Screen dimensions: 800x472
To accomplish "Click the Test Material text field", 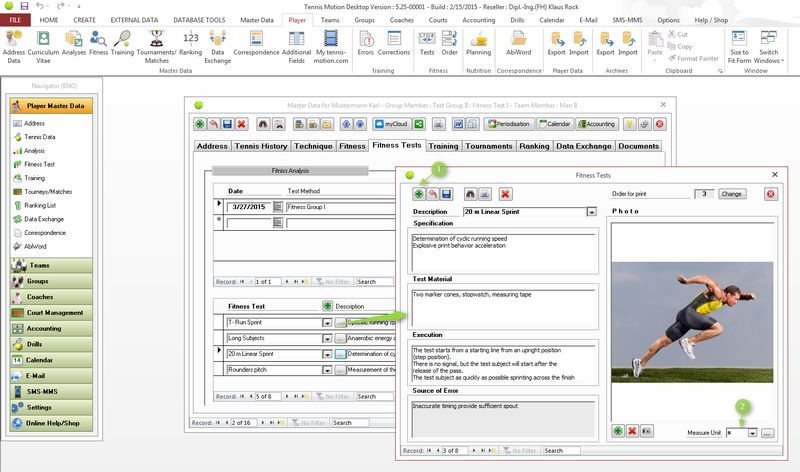I will click(504, 308).
